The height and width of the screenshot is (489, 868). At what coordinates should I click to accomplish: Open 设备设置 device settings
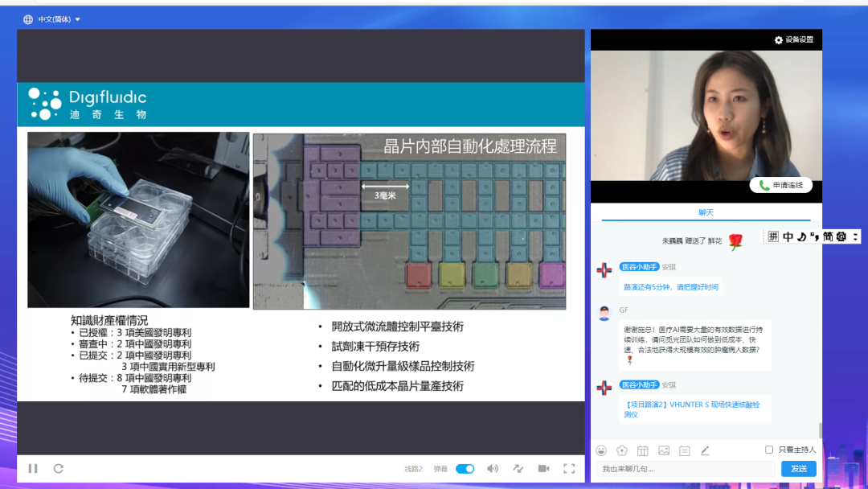pyautogui.click(x=793, y=39)
